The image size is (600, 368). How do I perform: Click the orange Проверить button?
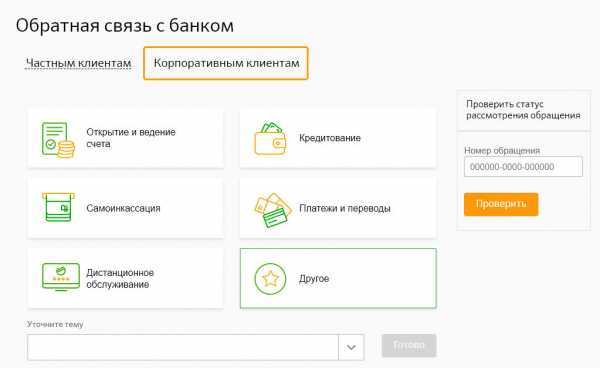coord(501,204)
